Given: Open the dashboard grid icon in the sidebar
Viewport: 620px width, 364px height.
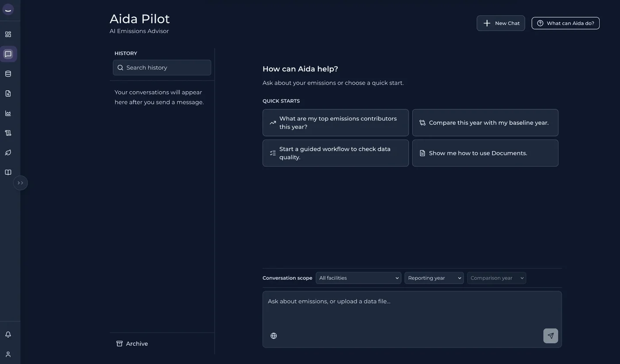Looking at the screenshot, I should [x=8, y=34].
